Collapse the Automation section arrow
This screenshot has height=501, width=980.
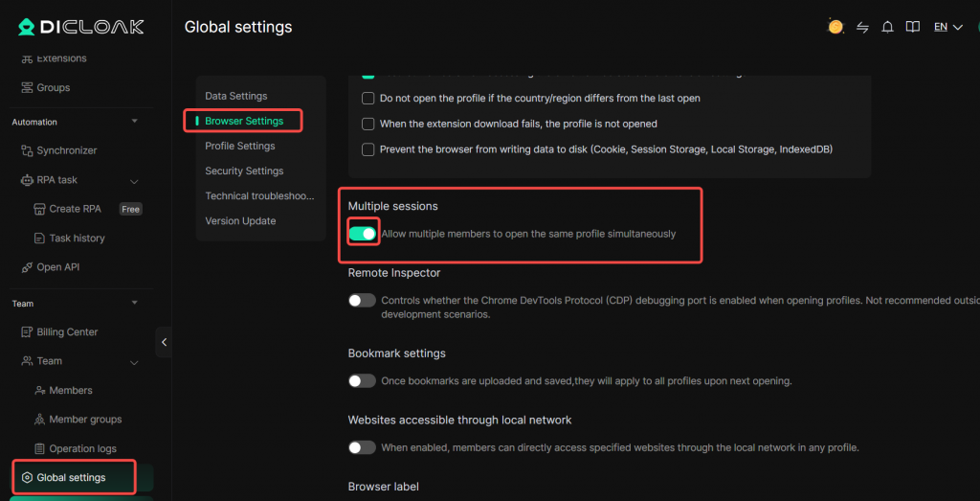[x=134, y=122]
